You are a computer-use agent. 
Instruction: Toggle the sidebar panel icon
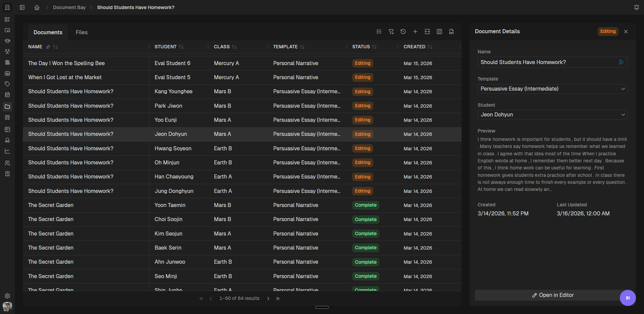(x=22, y=7)
